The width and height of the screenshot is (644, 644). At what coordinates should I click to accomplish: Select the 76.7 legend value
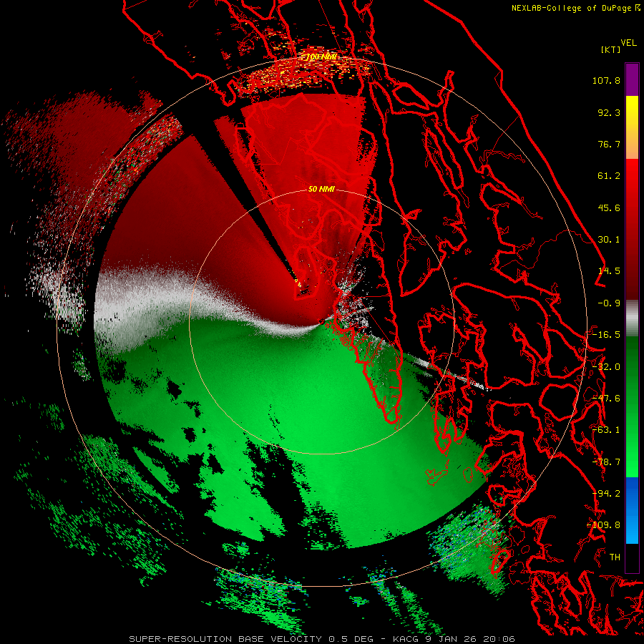coord(609,144)
